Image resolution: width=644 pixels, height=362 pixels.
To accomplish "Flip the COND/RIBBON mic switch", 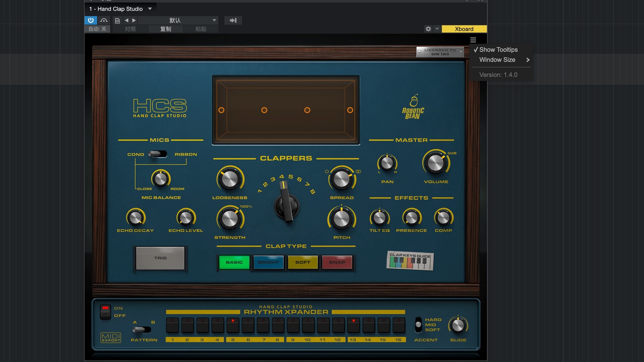I will pyautogui.click(x=158, y=154).
